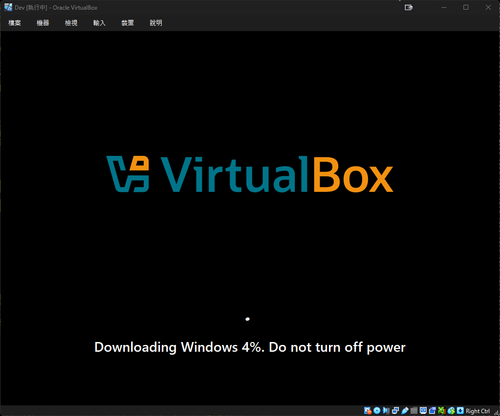
Task: Click the optical disc status icon
Action: pos(377,411)
